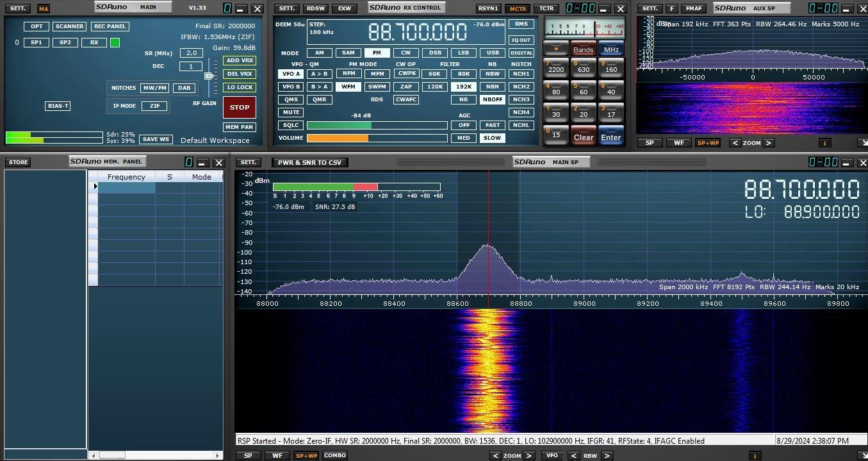Toggle BIAS-T power
The image size is (868, 461).
[58, 106]
